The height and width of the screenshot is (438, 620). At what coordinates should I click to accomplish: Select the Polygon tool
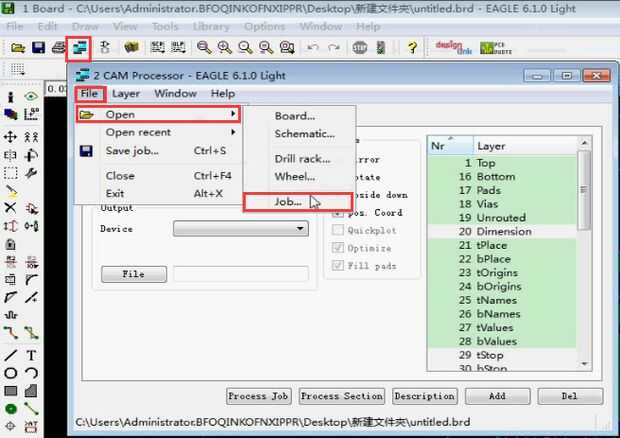coord(31,391)
